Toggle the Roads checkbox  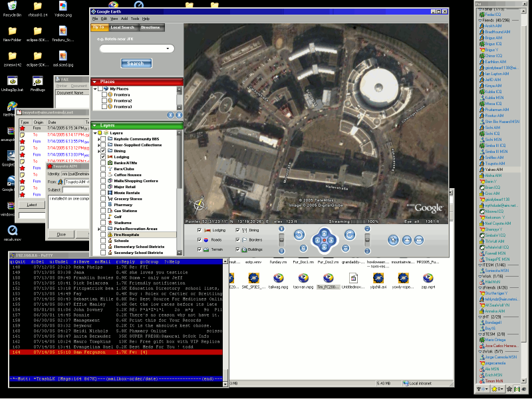tap(200, 239)
